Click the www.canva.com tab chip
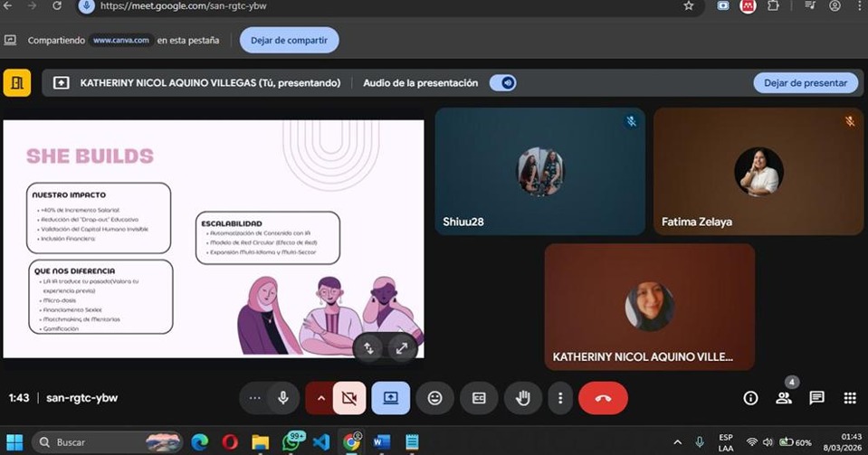Screen dimensions: 868x455 pyautogui.click(x=120, y=41)
